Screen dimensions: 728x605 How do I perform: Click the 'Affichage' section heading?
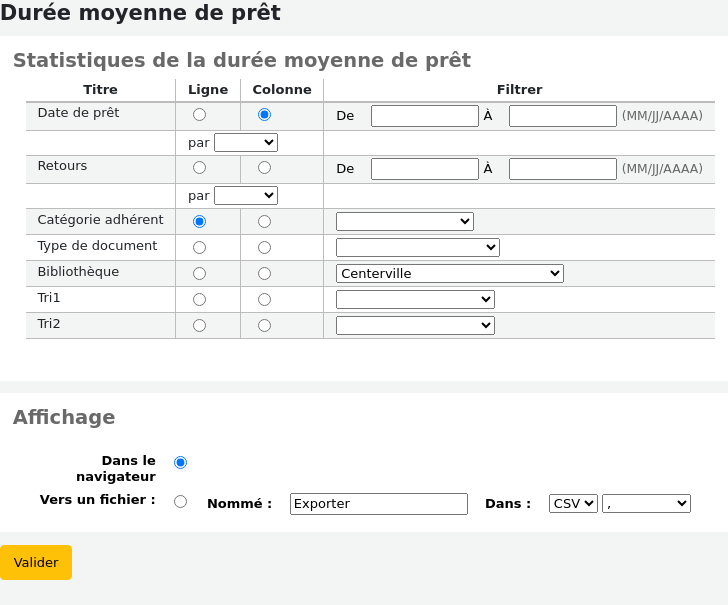[x=64, y=417]
